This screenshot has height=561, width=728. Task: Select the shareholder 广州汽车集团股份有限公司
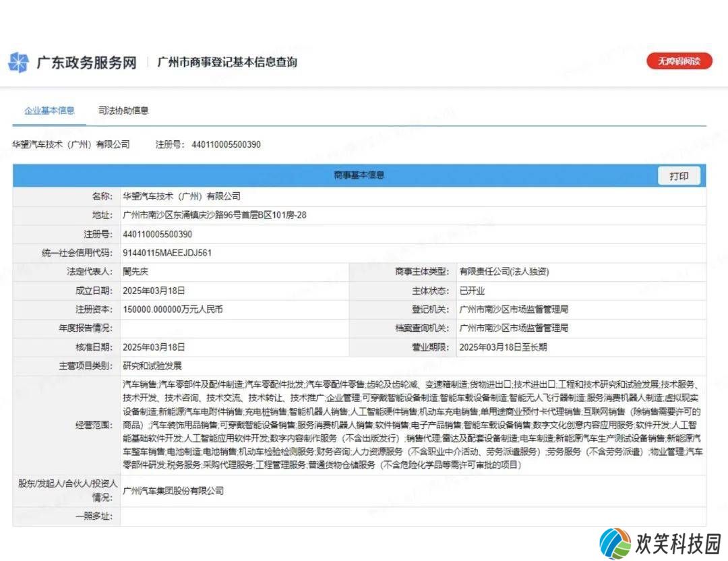click(173, 491)
